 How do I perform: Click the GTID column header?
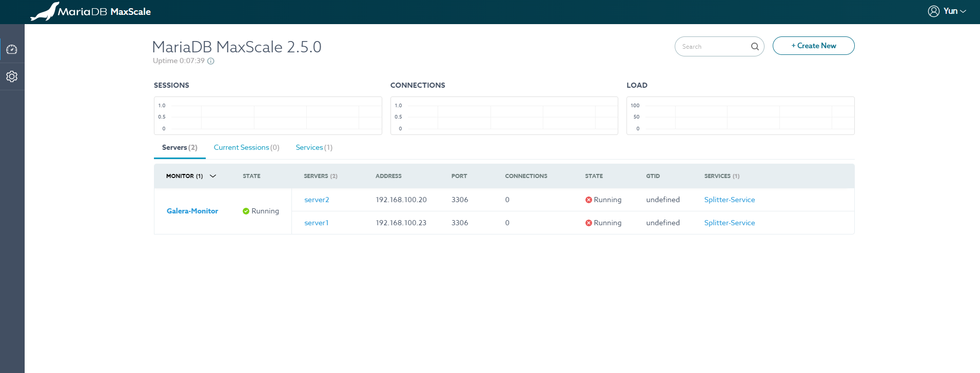[653, 176]
